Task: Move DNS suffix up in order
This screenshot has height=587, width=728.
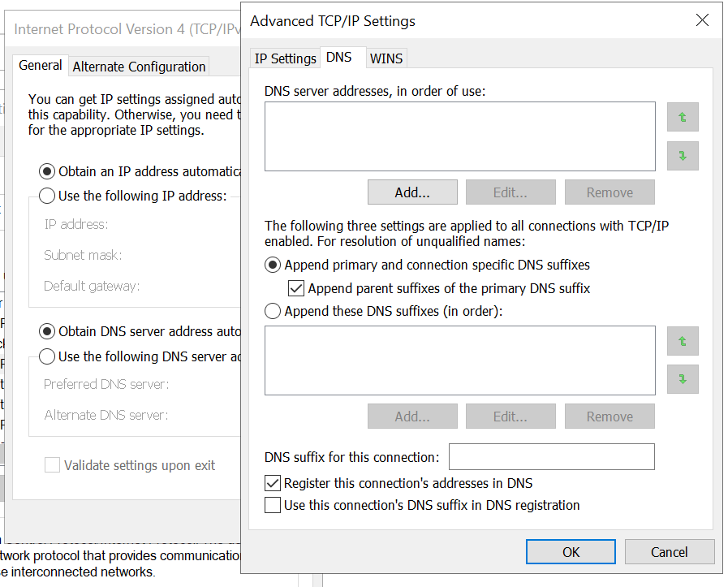Action: (682, 341)
